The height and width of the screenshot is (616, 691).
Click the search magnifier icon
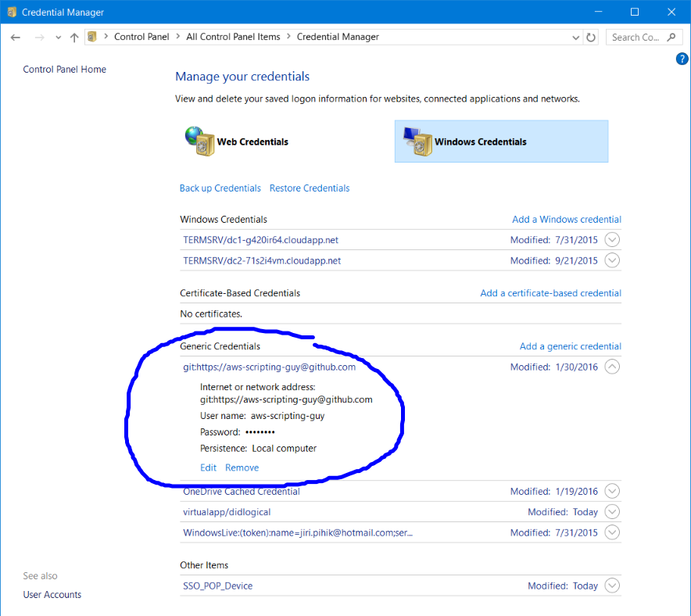coord(671,37)
